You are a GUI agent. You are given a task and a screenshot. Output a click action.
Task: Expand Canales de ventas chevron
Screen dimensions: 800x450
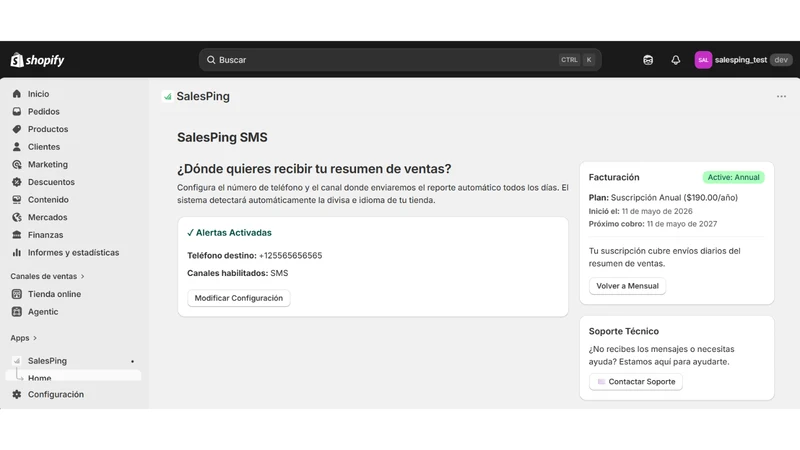(x=83, y=277)
